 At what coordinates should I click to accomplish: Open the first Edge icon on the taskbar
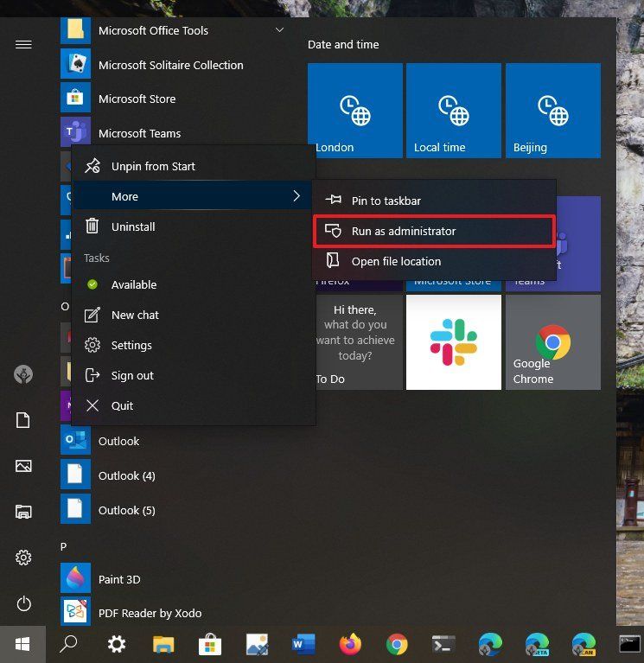pyautogui.click(x=489, y=644)
